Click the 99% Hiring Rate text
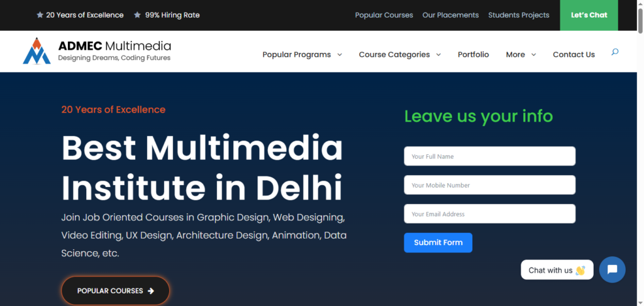The image size is (644, 306). [x=172, y=15]
